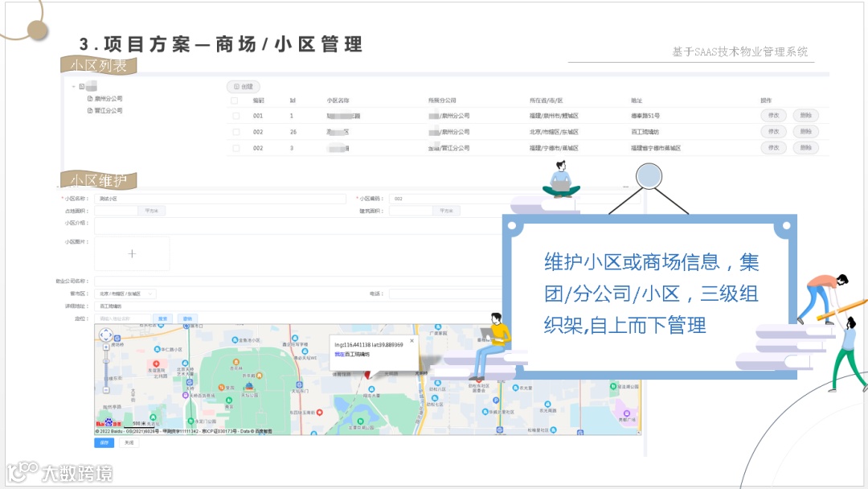Screen dimensions: 868x489
Task: Click the 定位 address search input
Action: tap(122, 319)
